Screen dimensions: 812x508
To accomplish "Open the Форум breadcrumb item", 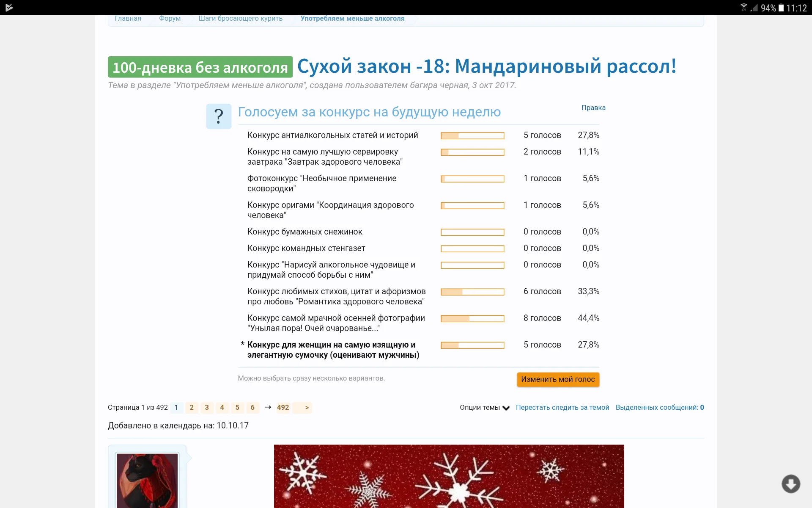I will pyautogui.click(x=170, y=18).
